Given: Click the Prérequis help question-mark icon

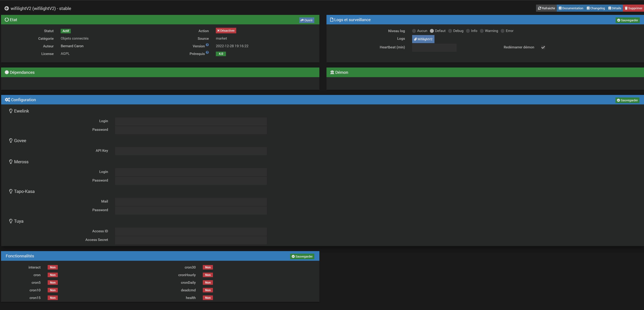Looking at the screenshot, I should [x=207, y=53].
